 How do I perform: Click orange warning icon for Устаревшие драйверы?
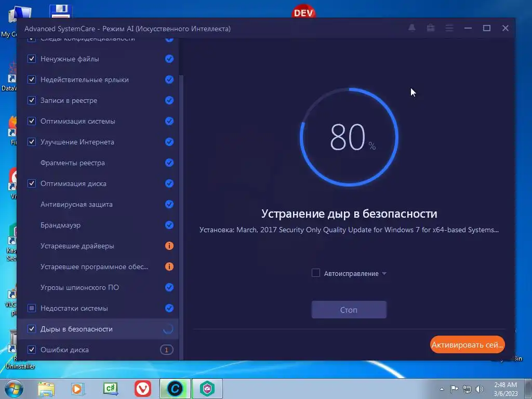coord(169,246)
